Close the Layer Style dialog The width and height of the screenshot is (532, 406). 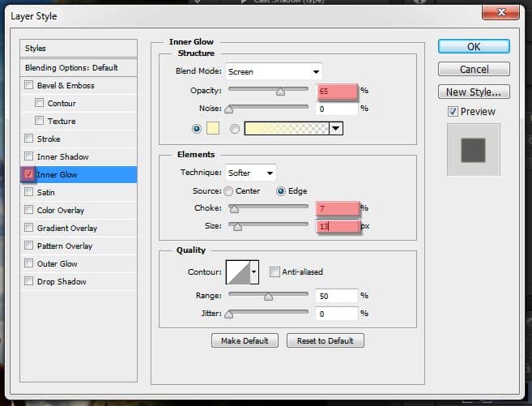pos(500,12)
